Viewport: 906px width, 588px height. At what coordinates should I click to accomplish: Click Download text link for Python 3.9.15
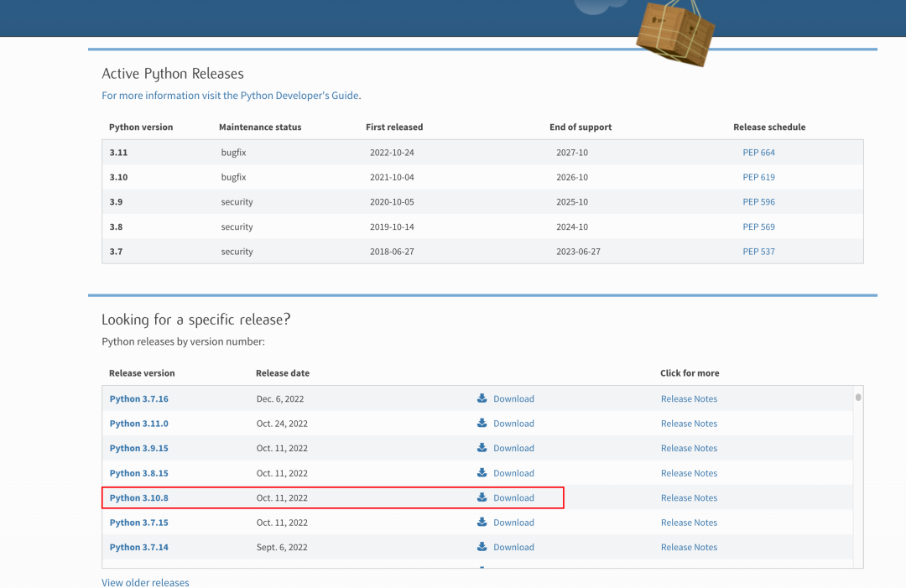[513, 448]
